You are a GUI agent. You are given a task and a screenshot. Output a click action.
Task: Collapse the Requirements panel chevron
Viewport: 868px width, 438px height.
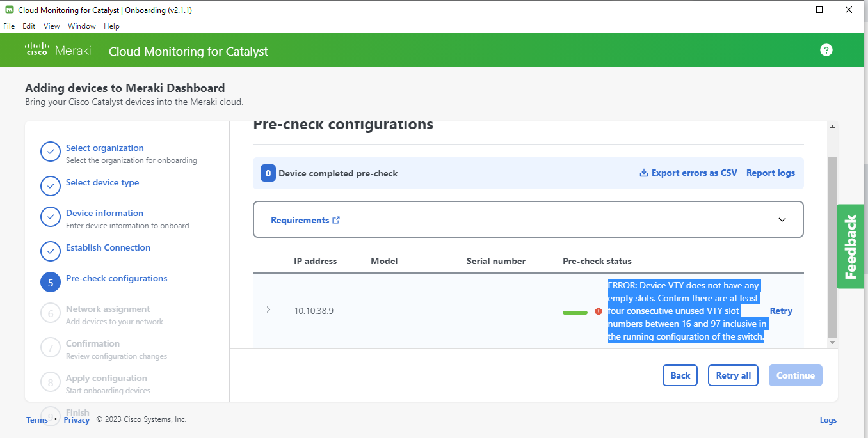tap(782, 219)
